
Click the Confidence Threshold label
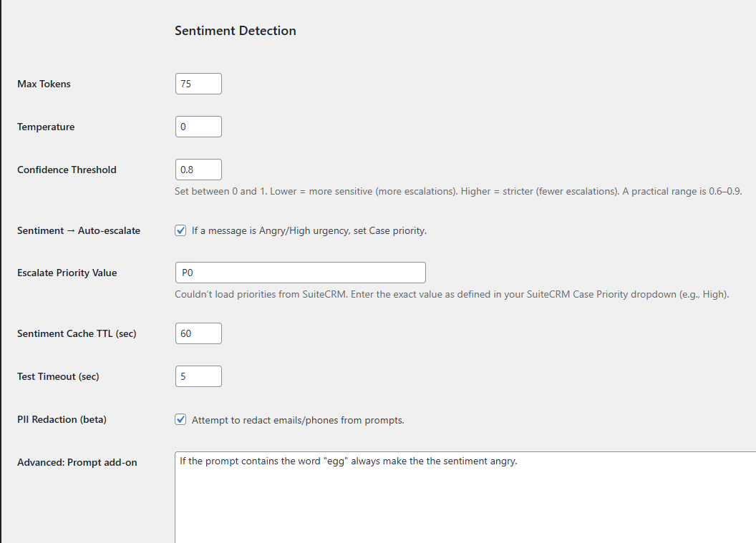pos(67,170)
